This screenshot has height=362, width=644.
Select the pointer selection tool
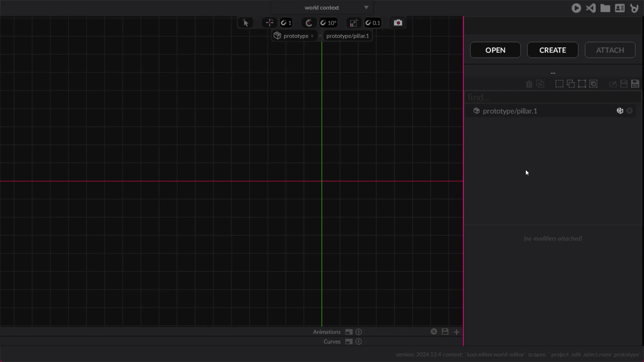(246, 23)
